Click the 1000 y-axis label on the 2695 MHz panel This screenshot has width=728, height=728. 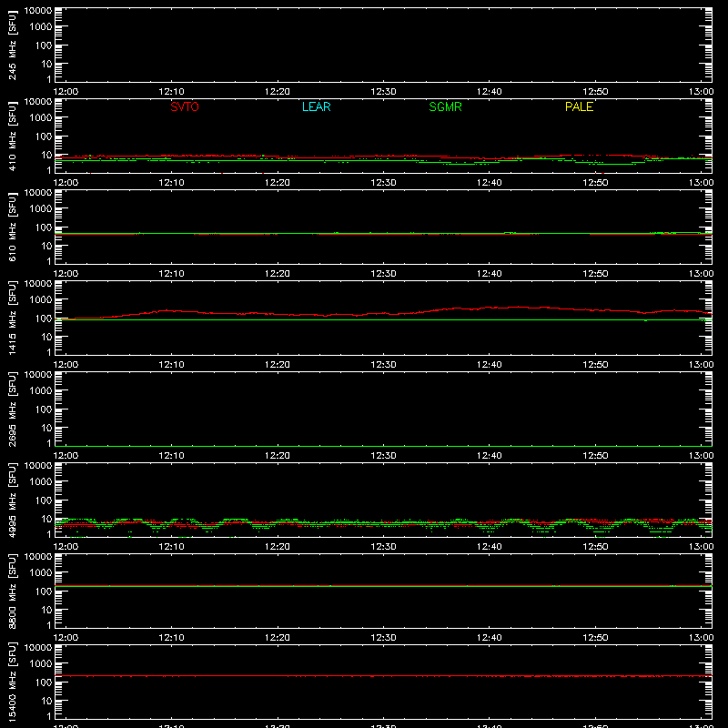pyautogui.click(x=41, y=391)
